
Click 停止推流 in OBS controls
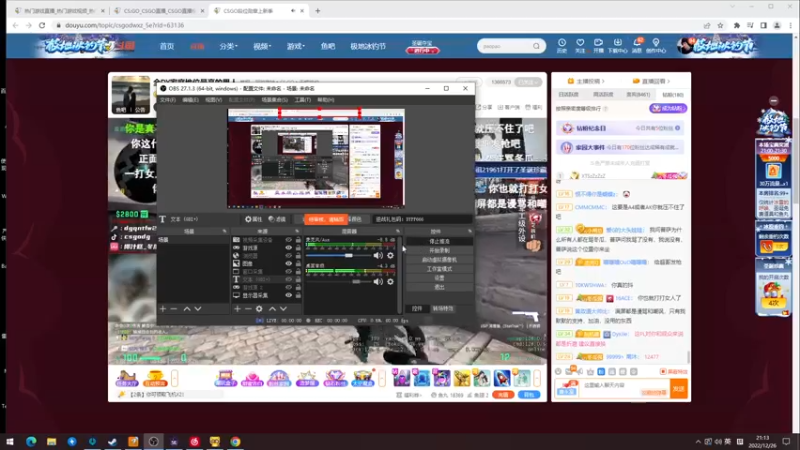coord(439,241)
